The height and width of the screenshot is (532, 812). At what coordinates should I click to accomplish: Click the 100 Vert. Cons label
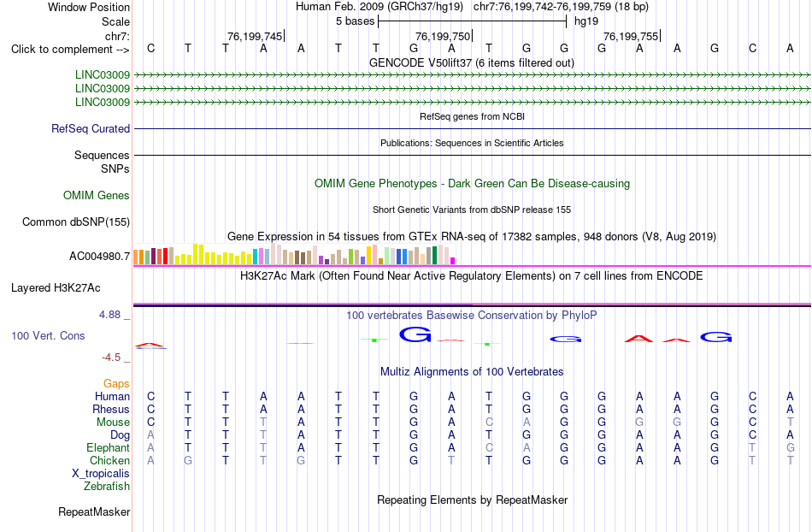point(48,335)
